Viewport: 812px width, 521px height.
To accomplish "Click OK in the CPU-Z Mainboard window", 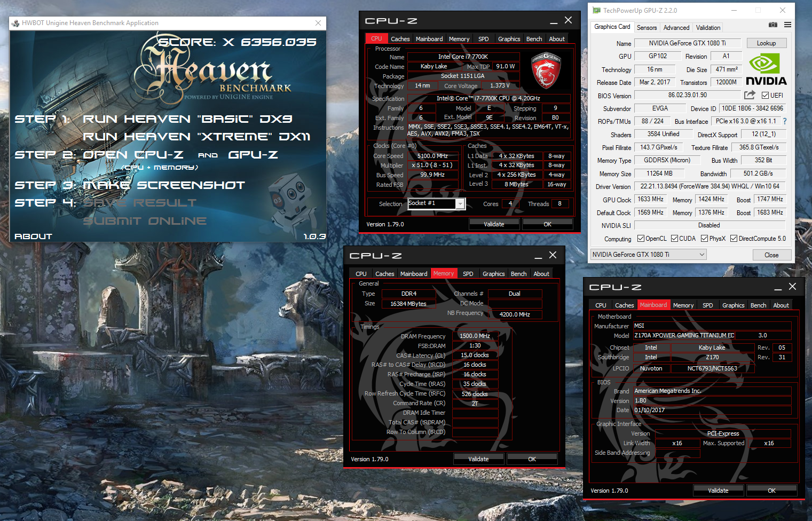I will (x=771, y=491).
